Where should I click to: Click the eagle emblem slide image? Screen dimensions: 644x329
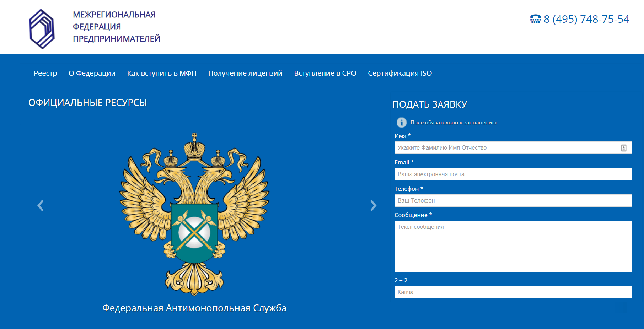pyautogui.click(x=194, y=214)
